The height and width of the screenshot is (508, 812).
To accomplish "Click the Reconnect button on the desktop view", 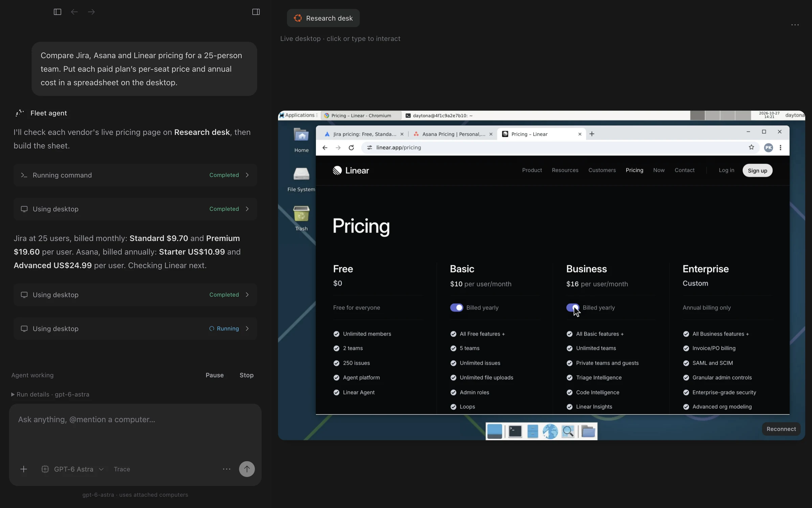I will tap(781, 429).
